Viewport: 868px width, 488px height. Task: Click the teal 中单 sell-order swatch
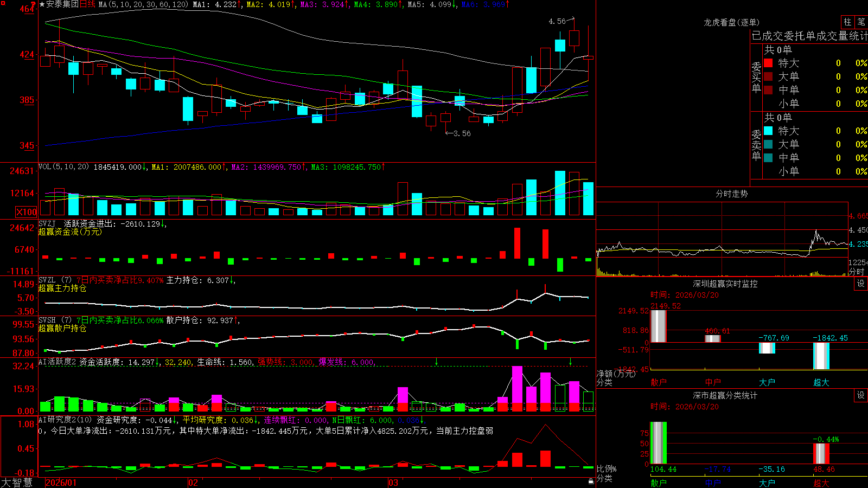point(768,157)
